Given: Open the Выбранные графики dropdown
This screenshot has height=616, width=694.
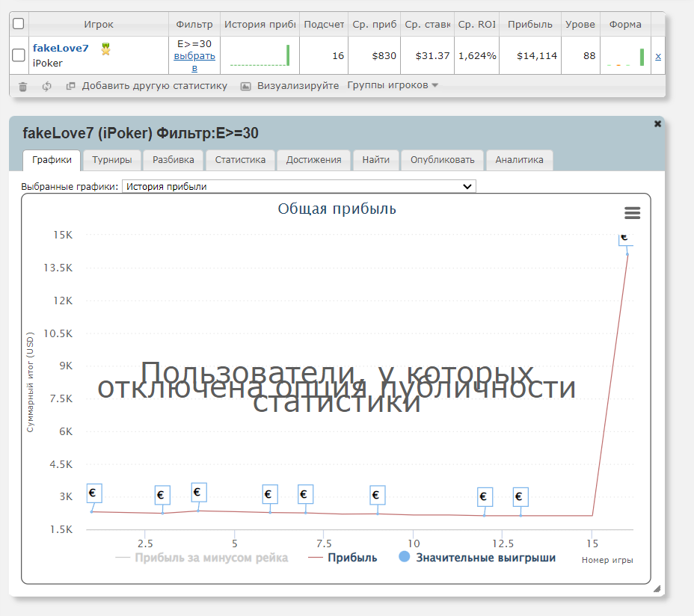Looking at the screenshot, I should 298,186.
